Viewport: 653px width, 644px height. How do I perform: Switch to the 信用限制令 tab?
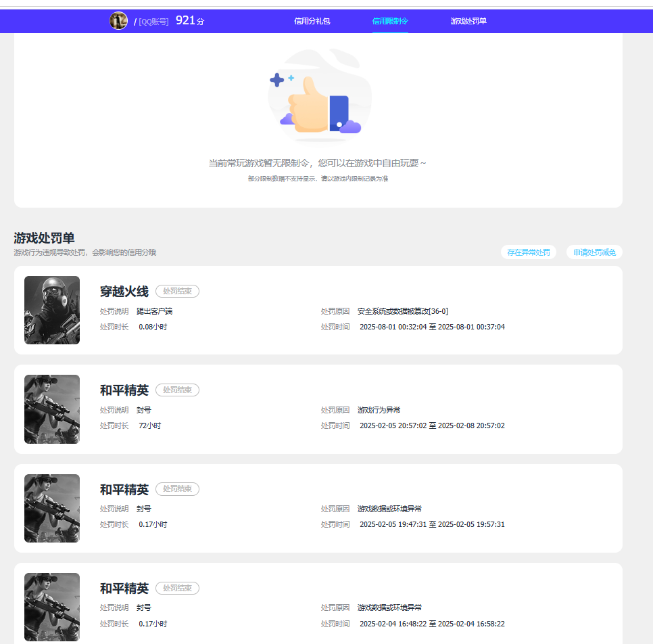pyautogui.click(x=390, y=21)
